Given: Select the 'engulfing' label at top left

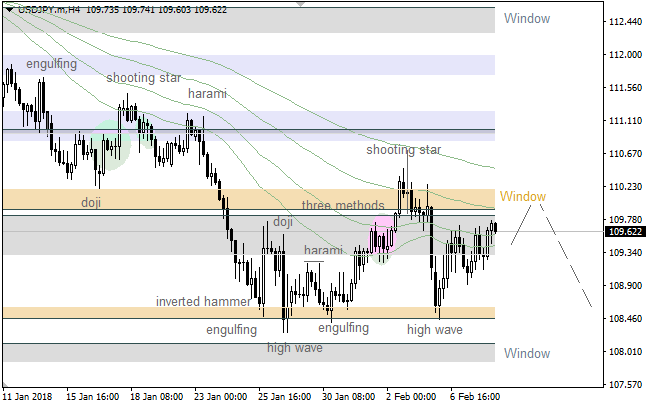Looking at the screenshot, I should pos(51,64).
